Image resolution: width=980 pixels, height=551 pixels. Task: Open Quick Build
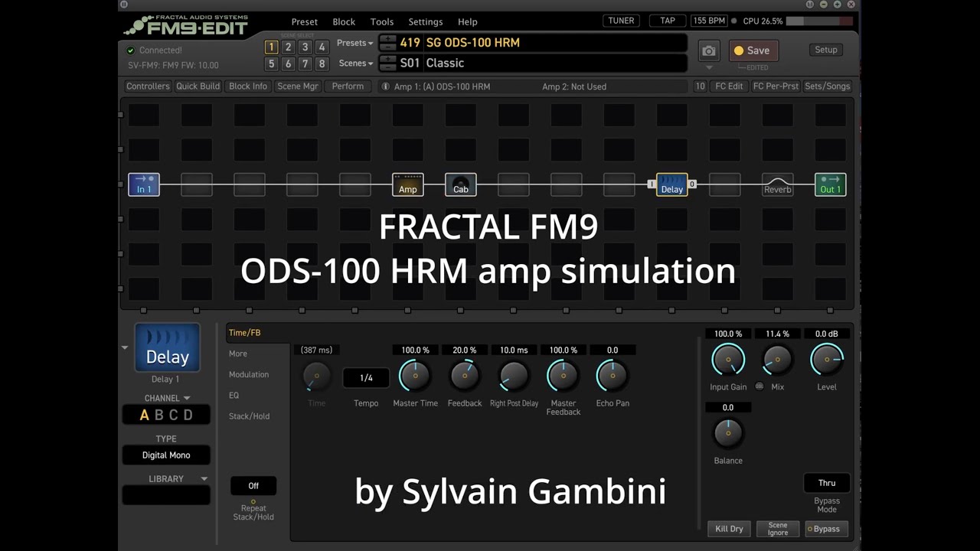pyautogui.click(x=198, y=86)
